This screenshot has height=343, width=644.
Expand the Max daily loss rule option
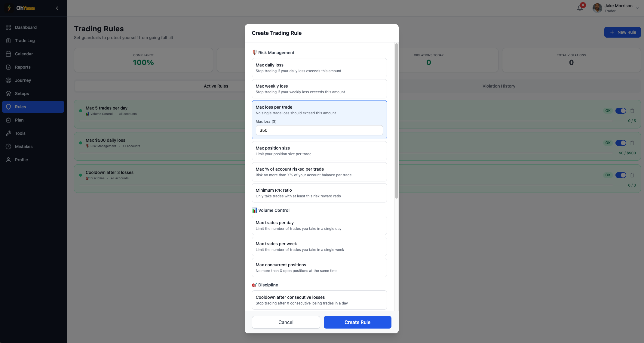point(319,68)
